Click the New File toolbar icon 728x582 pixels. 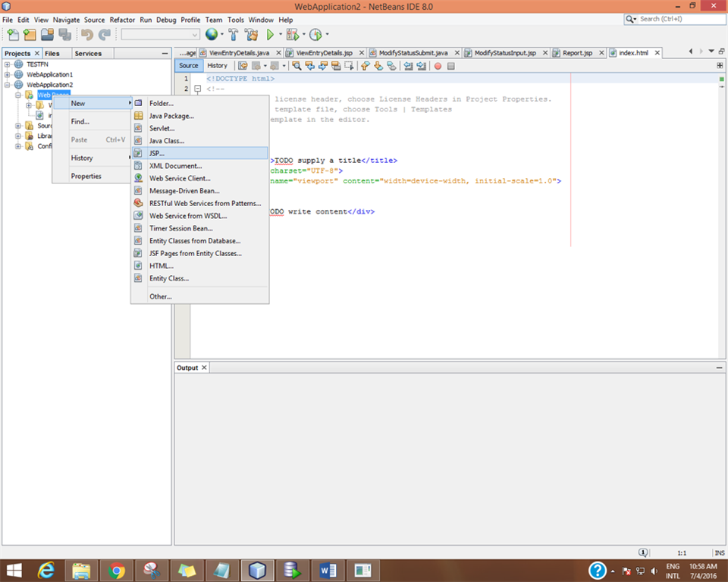pyautogui.click(x=13, y=35)
